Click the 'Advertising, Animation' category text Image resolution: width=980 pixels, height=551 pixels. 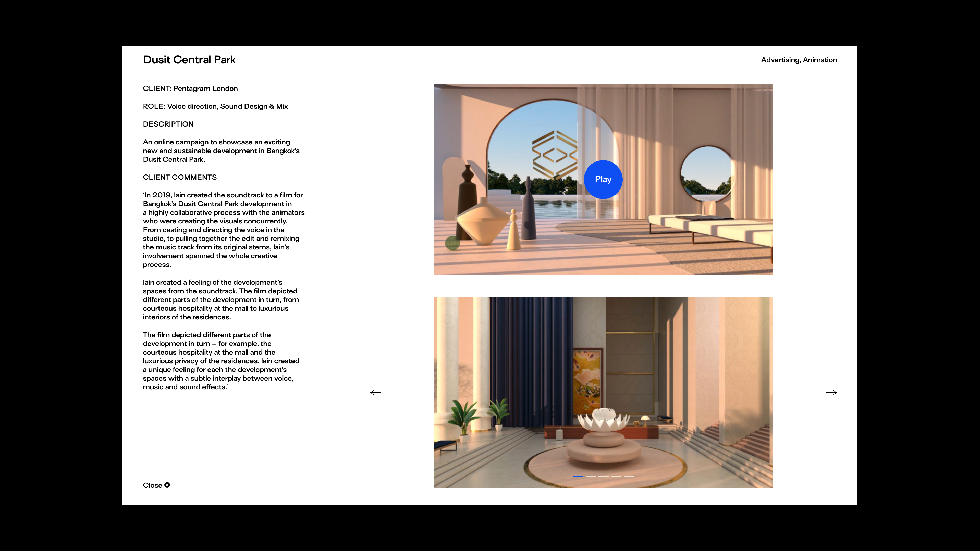[799, 60]
